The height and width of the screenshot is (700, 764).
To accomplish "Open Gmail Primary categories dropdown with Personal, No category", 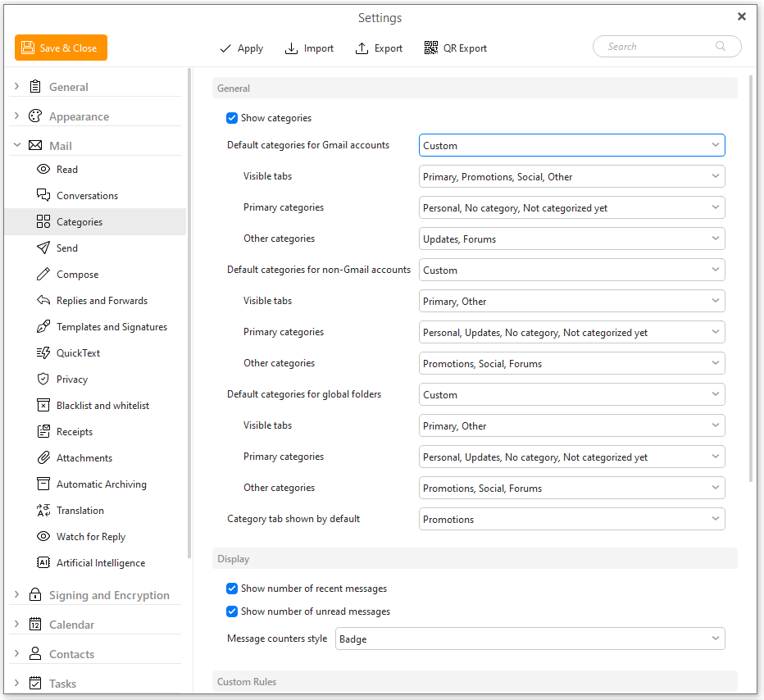I will click(x=572, y=207).
